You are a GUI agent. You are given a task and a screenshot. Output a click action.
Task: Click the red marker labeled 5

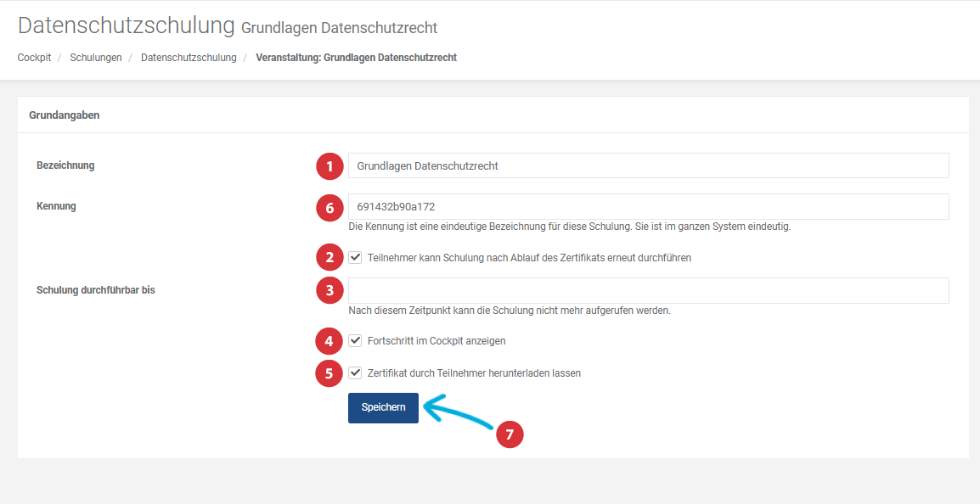click(x=329, y=373)
